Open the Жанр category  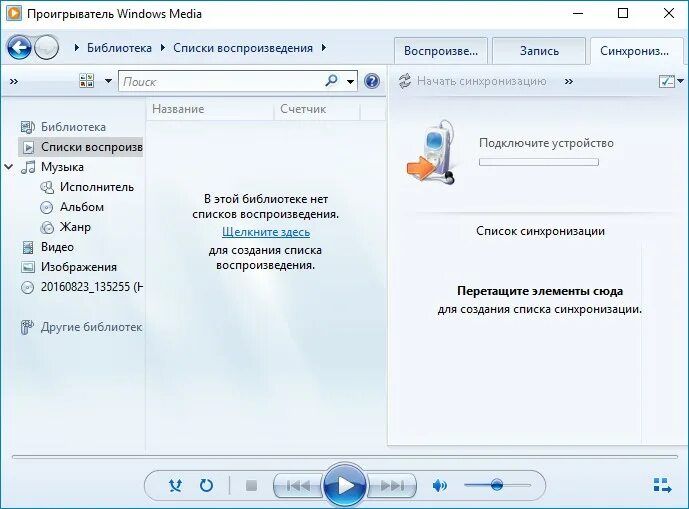tap(75, 227)
